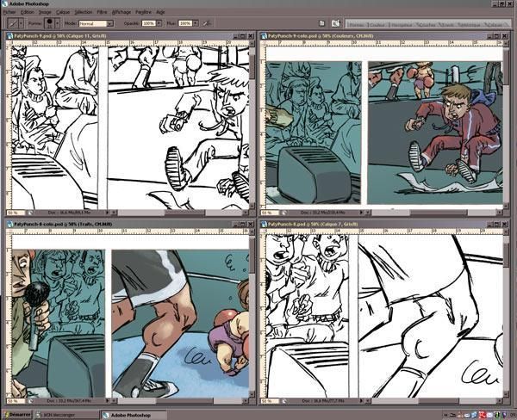
Task: Open status info arrow in PatyPunch-9.psd window
Action: pos(108,213)
